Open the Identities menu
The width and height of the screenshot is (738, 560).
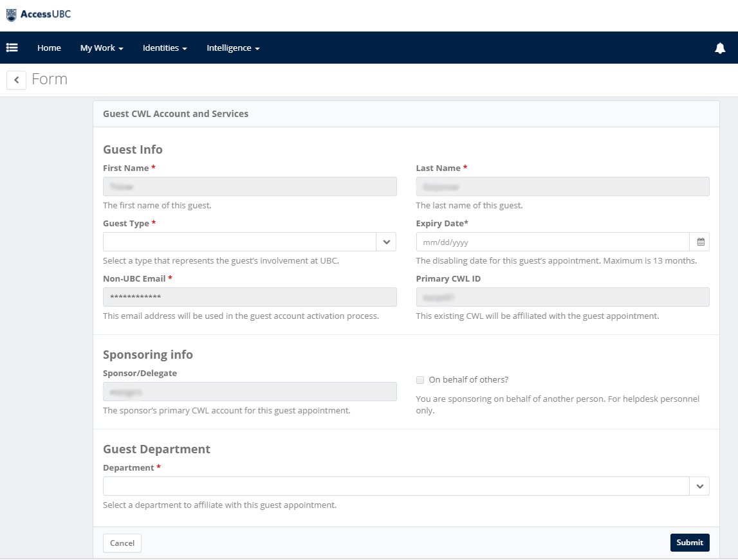165,48
